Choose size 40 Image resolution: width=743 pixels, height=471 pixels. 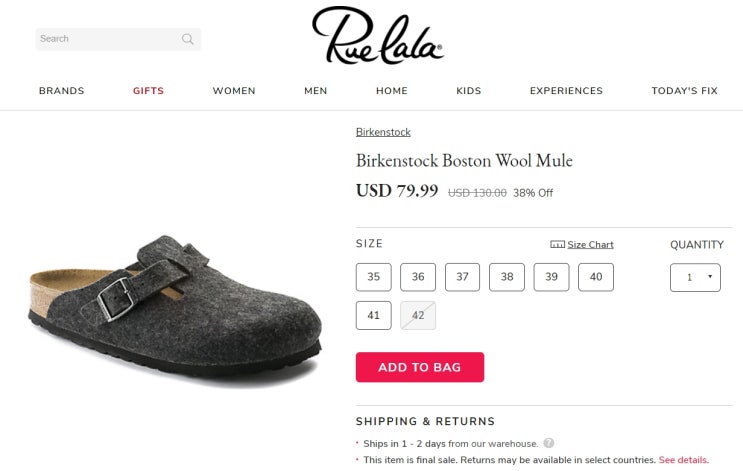pyautogui.click(x=596, y=277)
